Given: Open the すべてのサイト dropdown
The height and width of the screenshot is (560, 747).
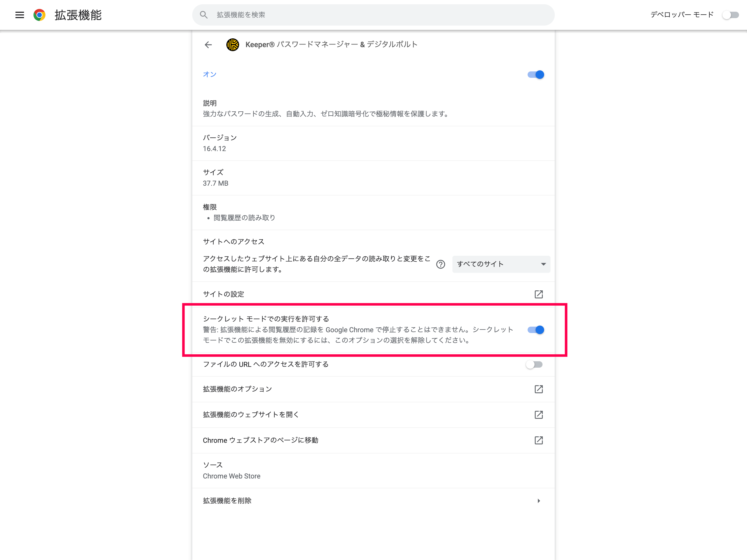Looking at the screenshot, I should click(501, 264).
